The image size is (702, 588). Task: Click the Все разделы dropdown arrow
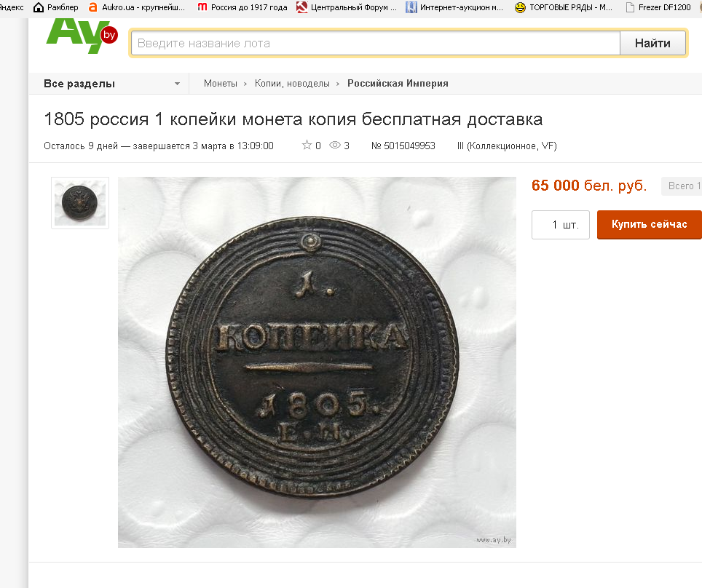point(177,84)
